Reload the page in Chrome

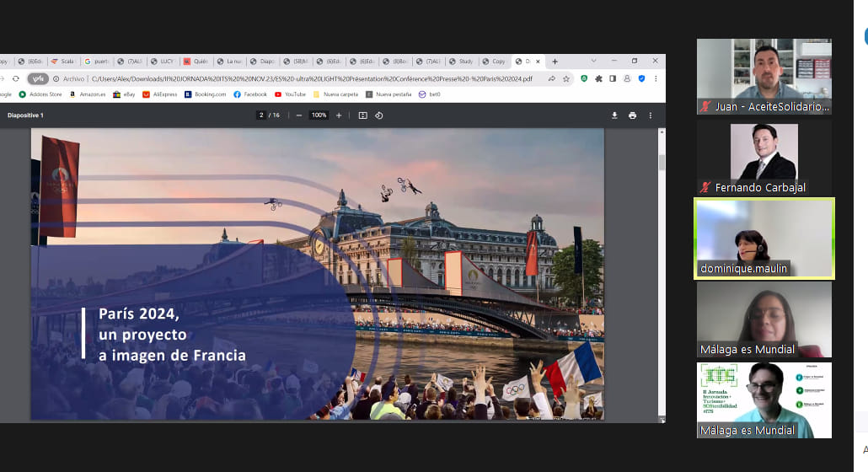[15, 79]
